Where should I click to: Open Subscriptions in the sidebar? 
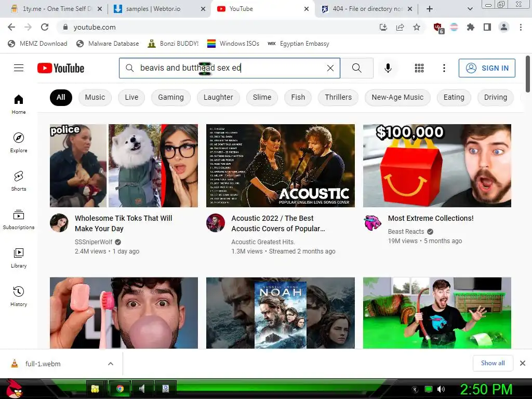pos(19,220)
